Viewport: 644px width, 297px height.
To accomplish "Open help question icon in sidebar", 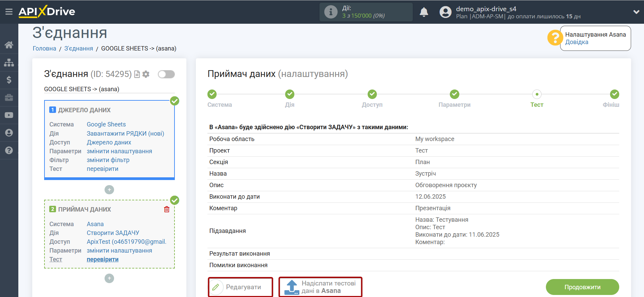I will (9, 151).
